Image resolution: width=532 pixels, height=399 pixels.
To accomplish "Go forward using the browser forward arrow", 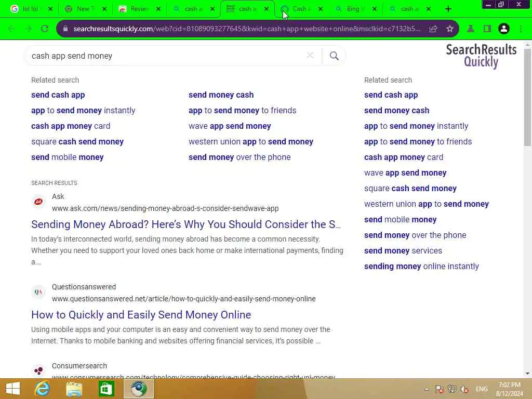I will 28,29.
